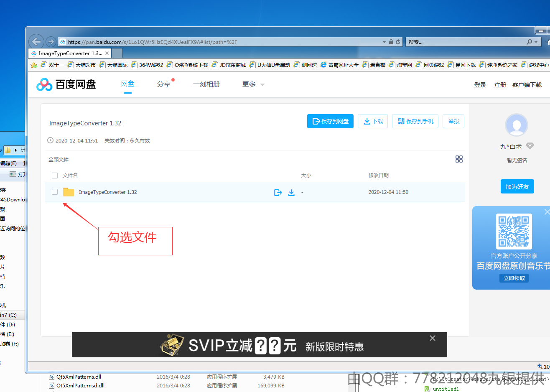This screenshot has height=392, width=550.
Task: Open the 双十一 bookmark
Action: [x=52, y=65]
